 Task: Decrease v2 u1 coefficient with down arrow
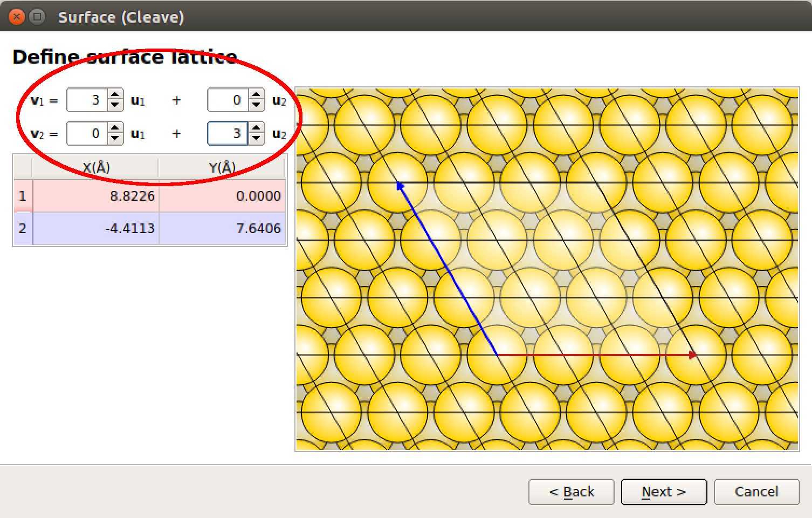pyautogui.click(x=115, y=139)
